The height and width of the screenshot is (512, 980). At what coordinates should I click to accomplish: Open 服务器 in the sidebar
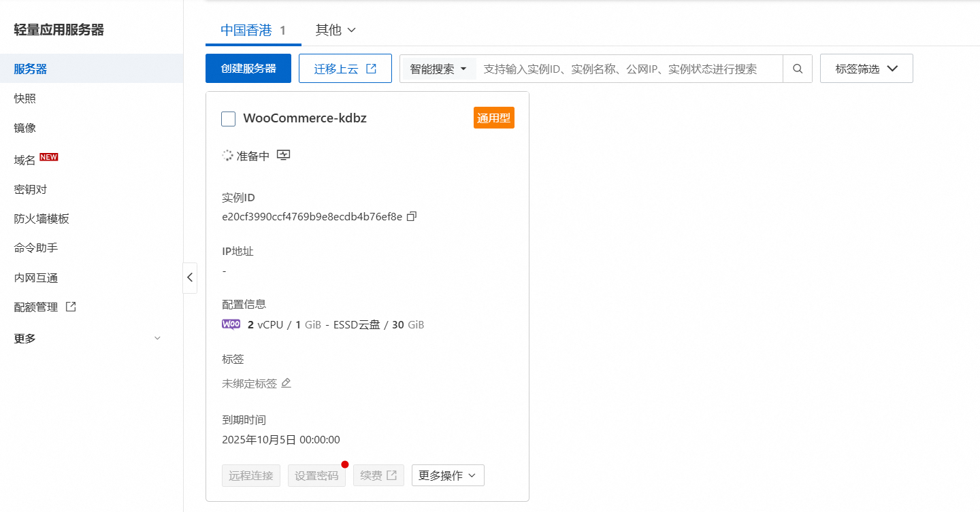coord(91,69)
